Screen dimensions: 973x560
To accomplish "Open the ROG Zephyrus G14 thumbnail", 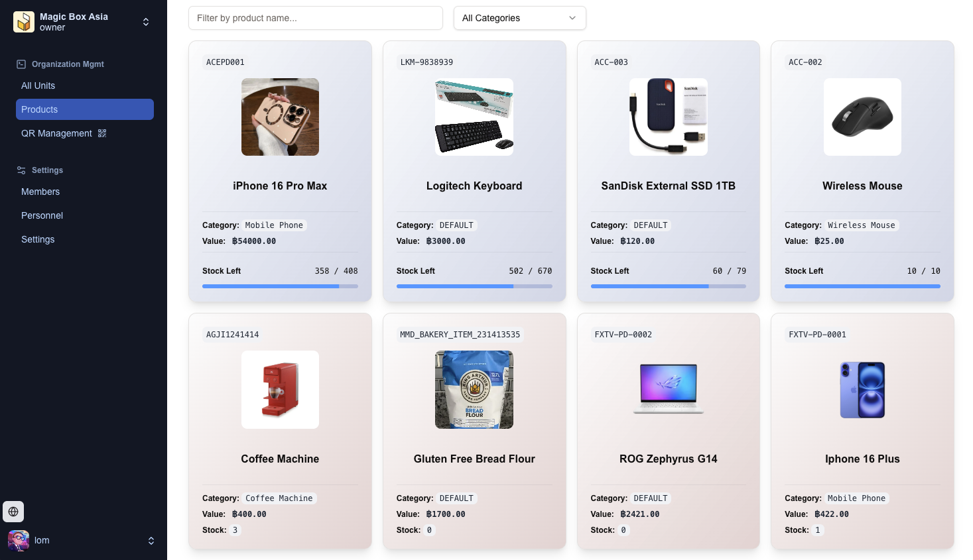I will tap(668, 390).
